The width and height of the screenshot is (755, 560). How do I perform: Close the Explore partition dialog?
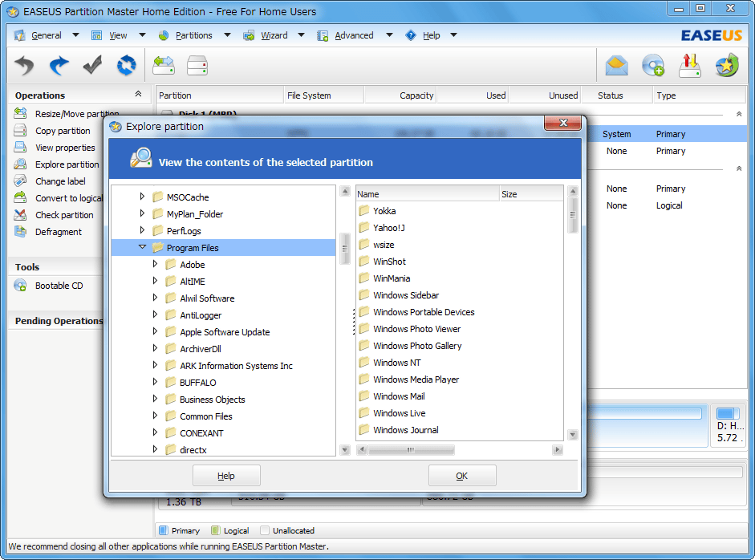(562, 123)
